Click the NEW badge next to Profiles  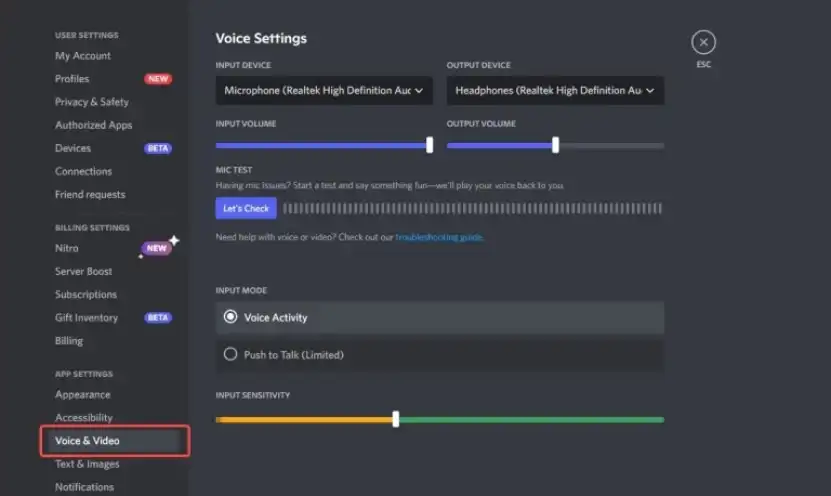(x=158, y=79)
